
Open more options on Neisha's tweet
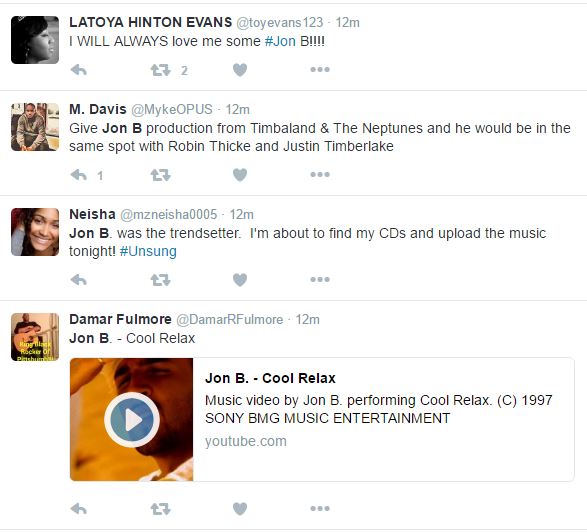[x=320, y=279]
